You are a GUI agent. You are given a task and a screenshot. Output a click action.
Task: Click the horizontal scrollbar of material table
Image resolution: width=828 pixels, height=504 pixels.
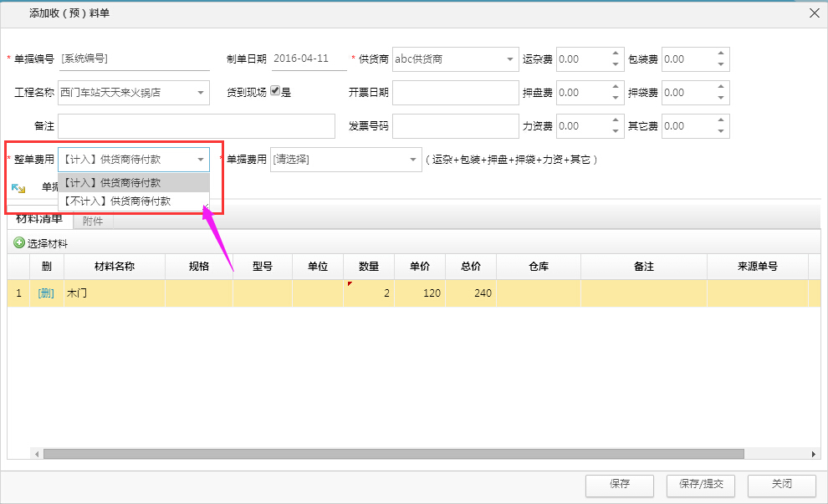click(x=393, y=454)
